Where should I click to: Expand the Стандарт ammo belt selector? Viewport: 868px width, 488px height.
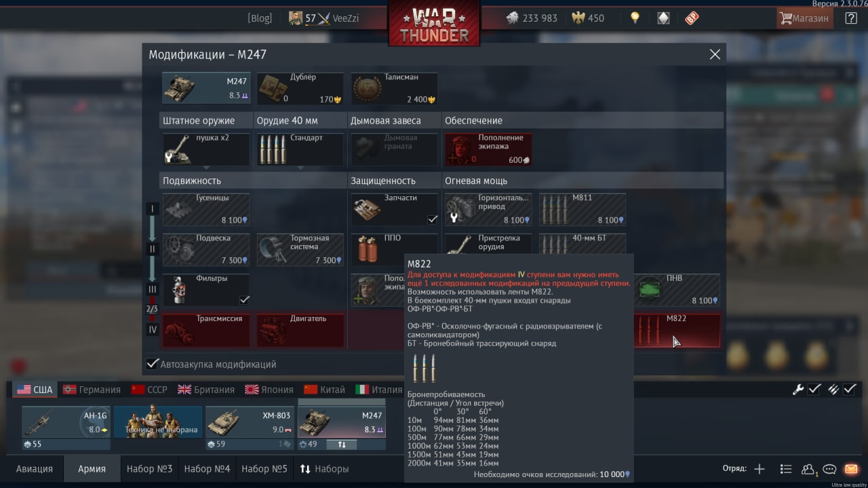(x=300, y=149)
